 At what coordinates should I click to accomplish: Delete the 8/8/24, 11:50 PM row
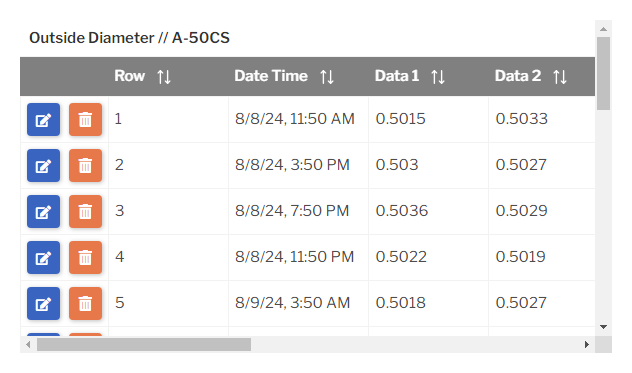(x=85, y=257)
